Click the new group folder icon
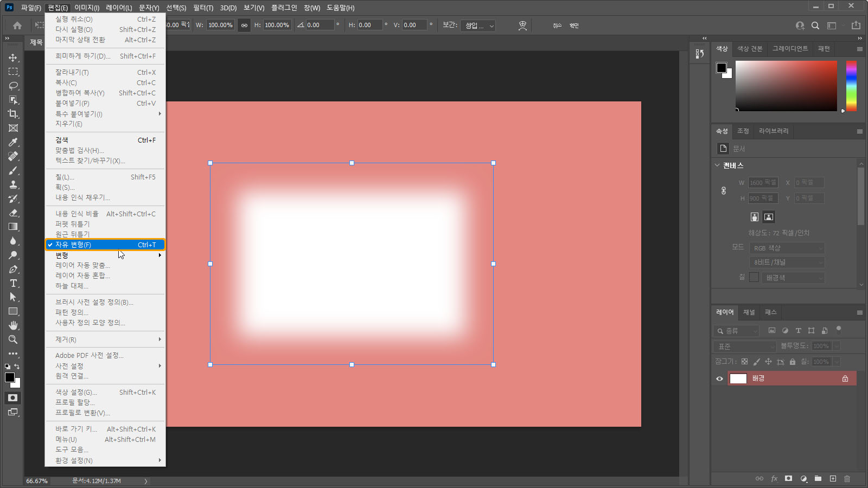868x488 pixels. click(x=818, y=479)
